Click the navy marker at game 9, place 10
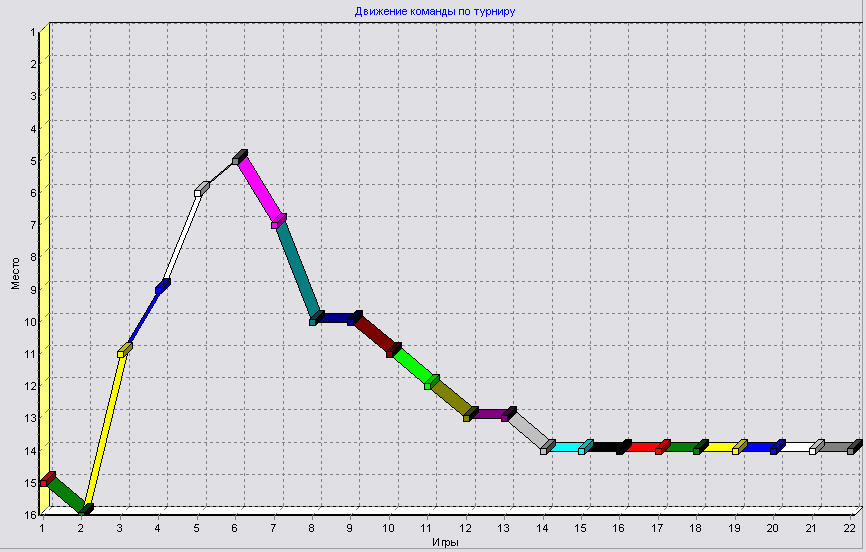The height and width of the screenshot is (552, 866). click(355, 318)
